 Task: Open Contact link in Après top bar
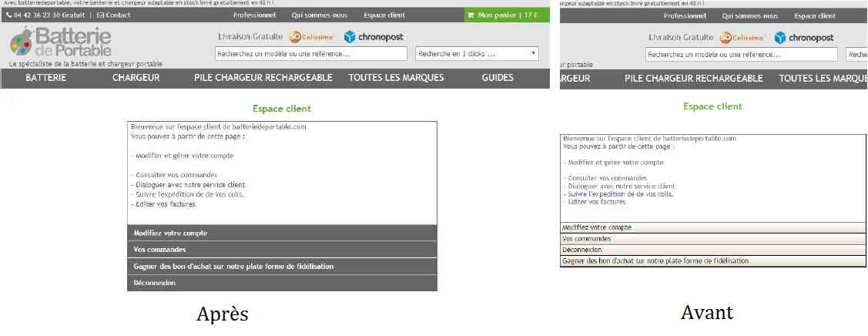pyautogui.click(x=113, y=15)
